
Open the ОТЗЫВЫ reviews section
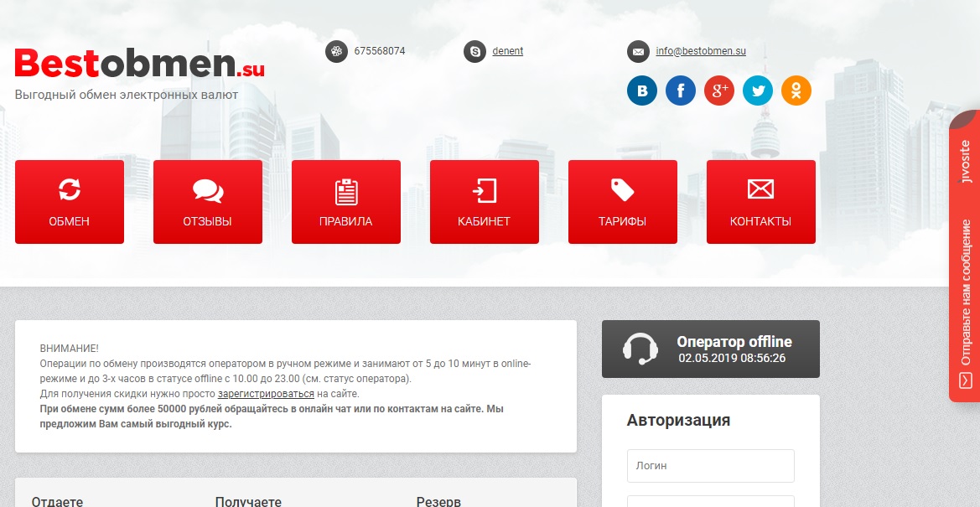(208, 202)
